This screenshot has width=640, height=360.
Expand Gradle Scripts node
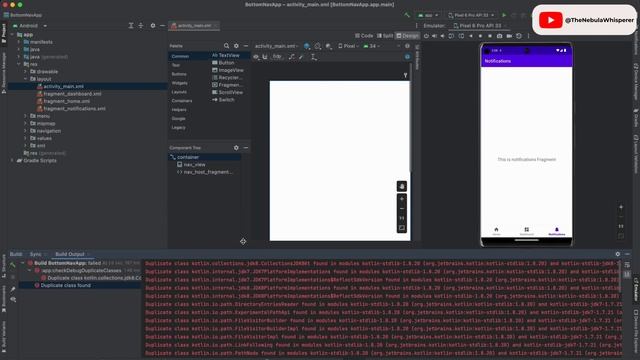(x=12, y=160)
